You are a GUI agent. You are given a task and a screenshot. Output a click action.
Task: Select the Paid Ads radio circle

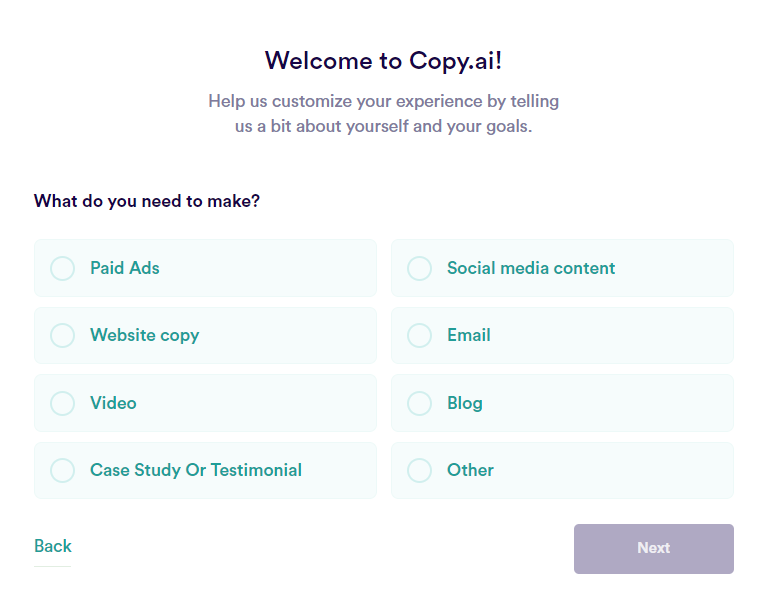pos(62,269)
